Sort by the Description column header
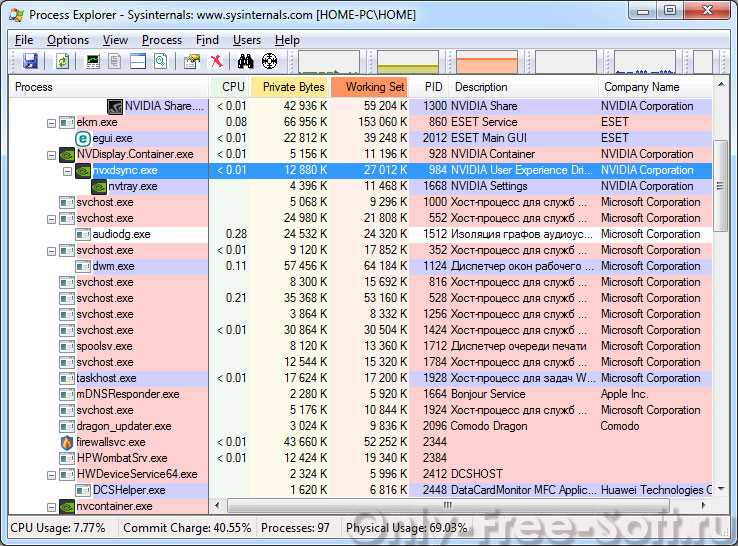The image size is (738, 546). (x=524, y=87)
